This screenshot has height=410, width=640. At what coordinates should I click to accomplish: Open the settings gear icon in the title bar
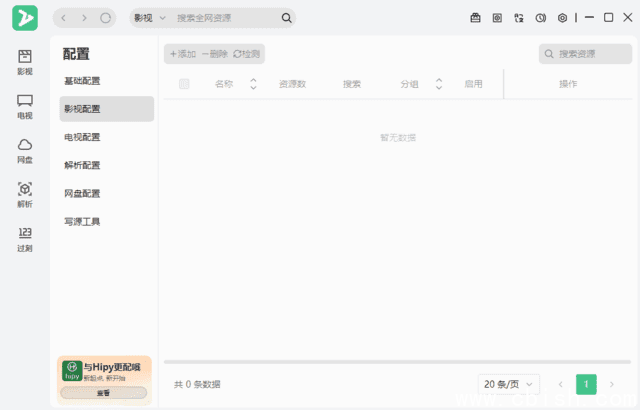[x=562, y=18]
